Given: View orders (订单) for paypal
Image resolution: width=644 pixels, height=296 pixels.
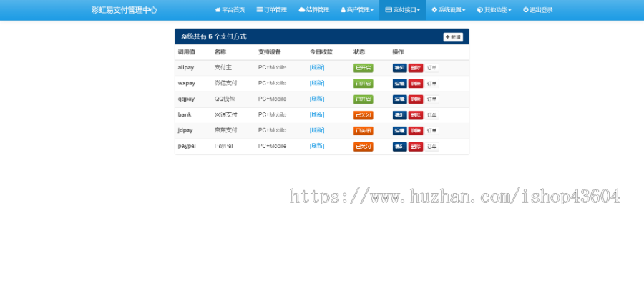Looking at the screenshot, I should tap(431, 147).
